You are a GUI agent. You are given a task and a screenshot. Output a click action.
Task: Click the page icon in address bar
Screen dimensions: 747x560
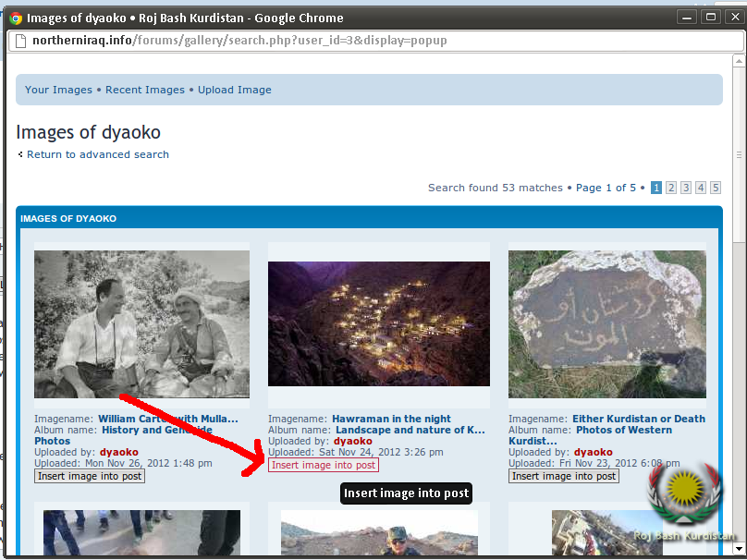coord(20,41)
